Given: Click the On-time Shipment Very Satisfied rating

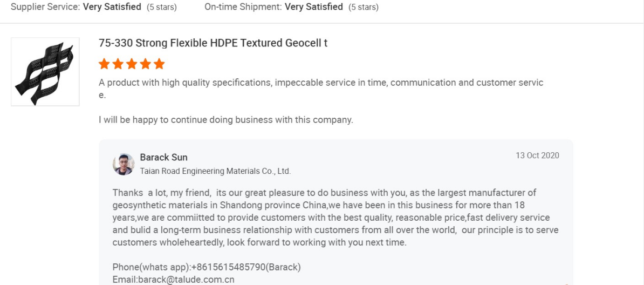Looking at the screenshot, I should pos(313,7).
